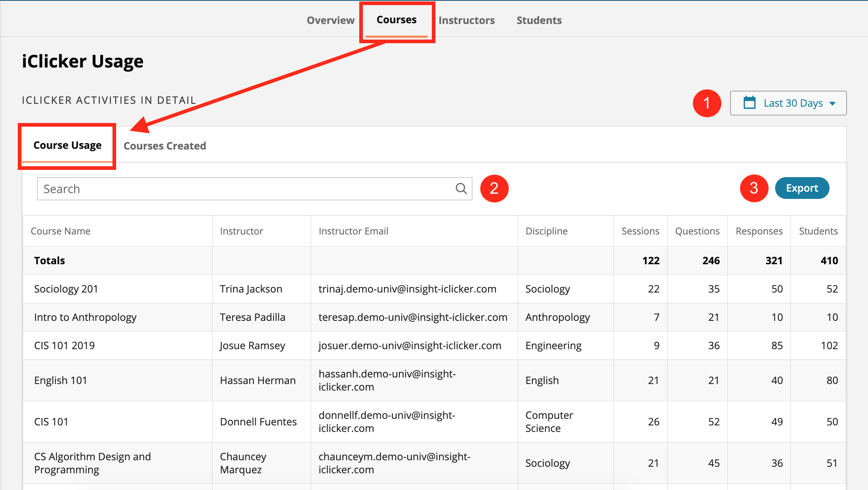Viewport: 868px width, 490px height.
Task: Go to the Overview section
Action: pos(330,20)
